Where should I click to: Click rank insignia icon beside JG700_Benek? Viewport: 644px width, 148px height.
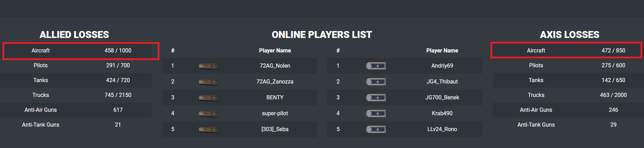[376, 98]
